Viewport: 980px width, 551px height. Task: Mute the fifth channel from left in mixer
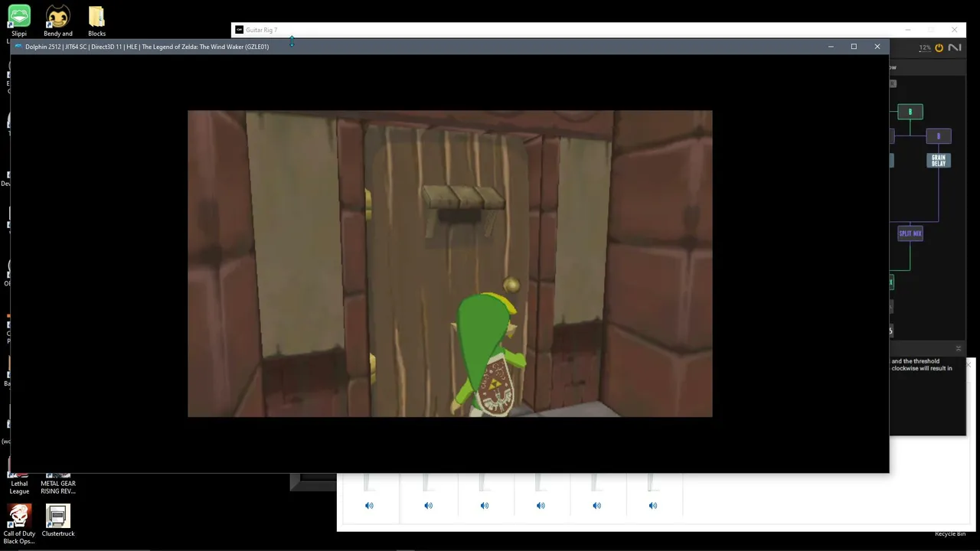point(597,505)
